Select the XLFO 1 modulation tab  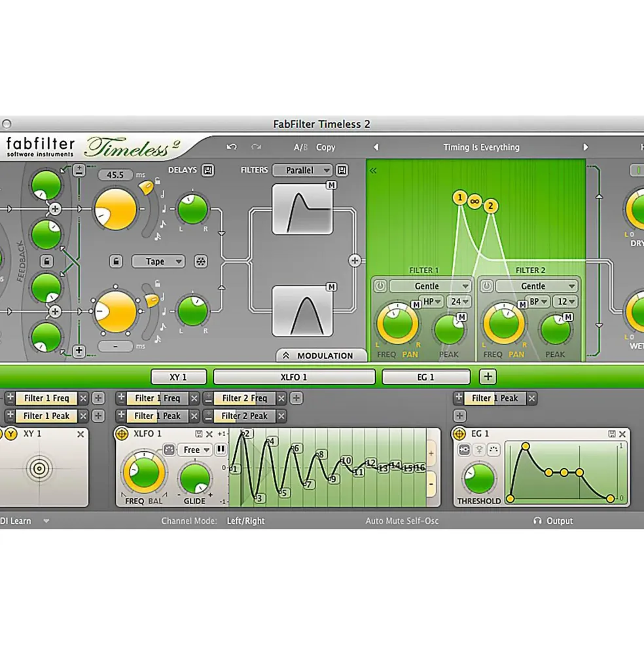point(294,377)
